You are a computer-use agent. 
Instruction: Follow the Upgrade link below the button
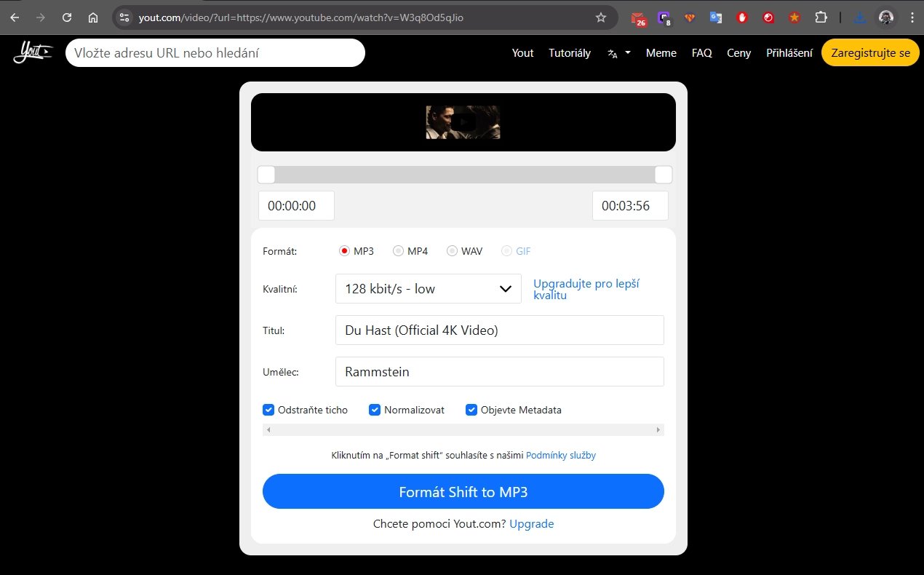(x=532, y=524)
